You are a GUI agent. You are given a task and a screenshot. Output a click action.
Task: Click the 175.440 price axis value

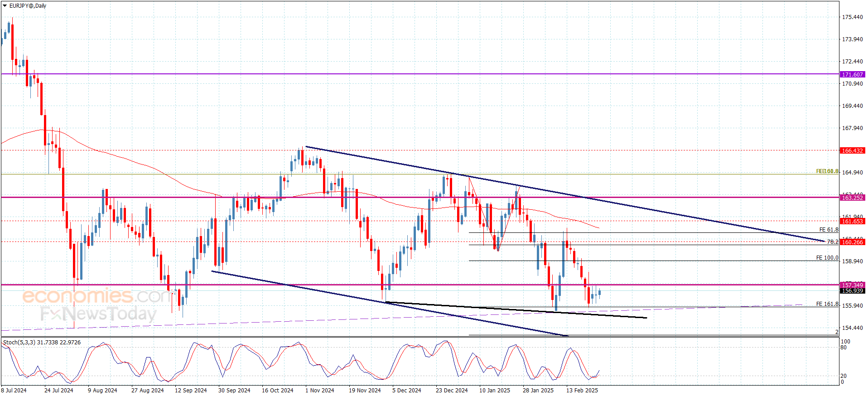852,17
